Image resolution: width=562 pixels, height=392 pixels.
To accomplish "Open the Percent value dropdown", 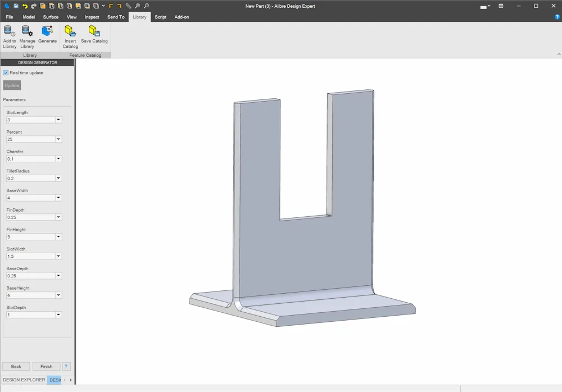I will pos(58,139).
